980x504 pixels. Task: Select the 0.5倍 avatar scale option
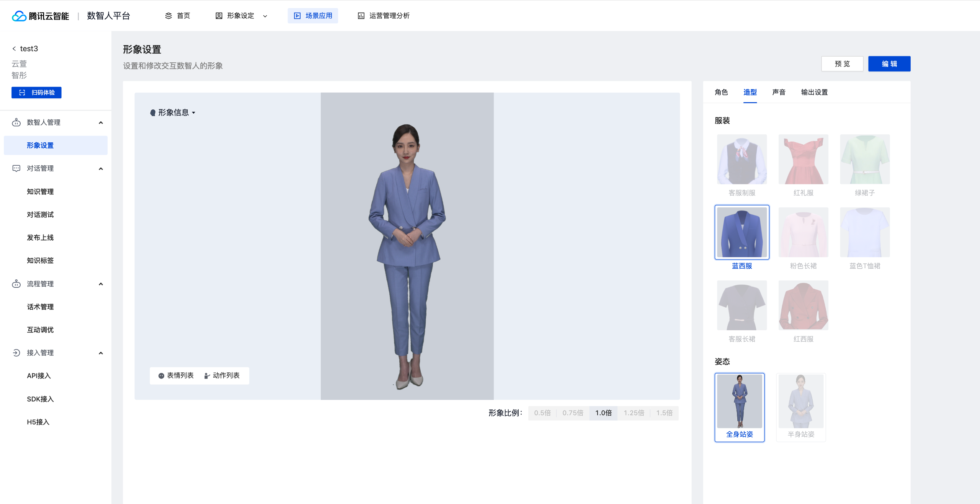point(542,413)
